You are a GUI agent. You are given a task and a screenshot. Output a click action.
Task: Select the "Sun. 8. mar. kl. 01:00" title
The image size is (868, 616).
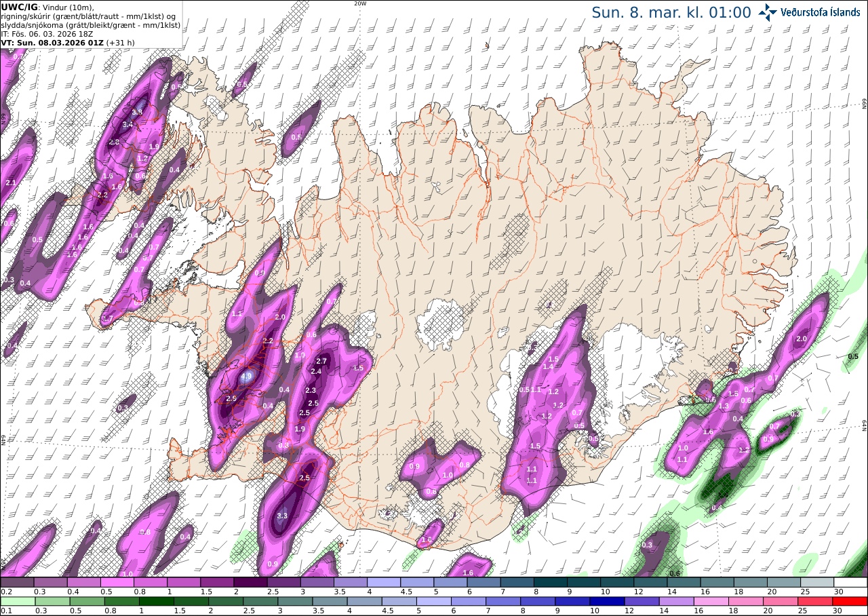(671, 12)
